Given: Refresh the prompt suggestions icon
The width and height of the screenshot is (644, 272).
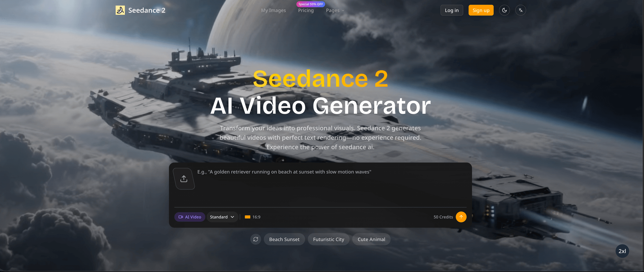Looking at the screenshot, I should coord(256,239).
